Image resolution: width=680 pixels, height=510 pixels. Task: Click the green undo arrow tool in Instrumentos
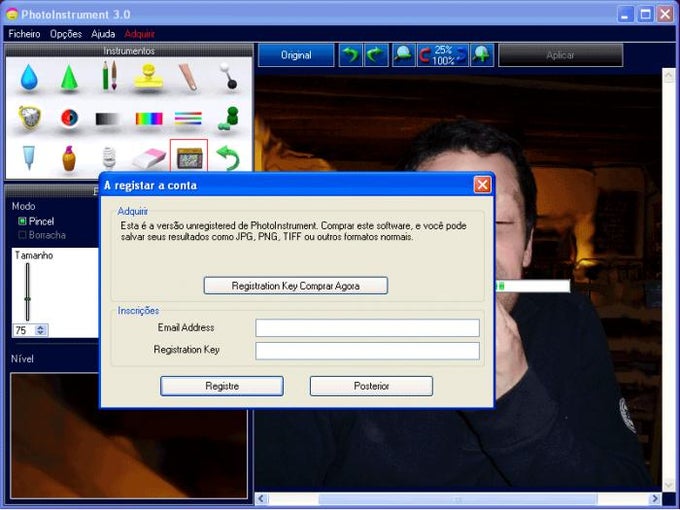tap(229, 158)
